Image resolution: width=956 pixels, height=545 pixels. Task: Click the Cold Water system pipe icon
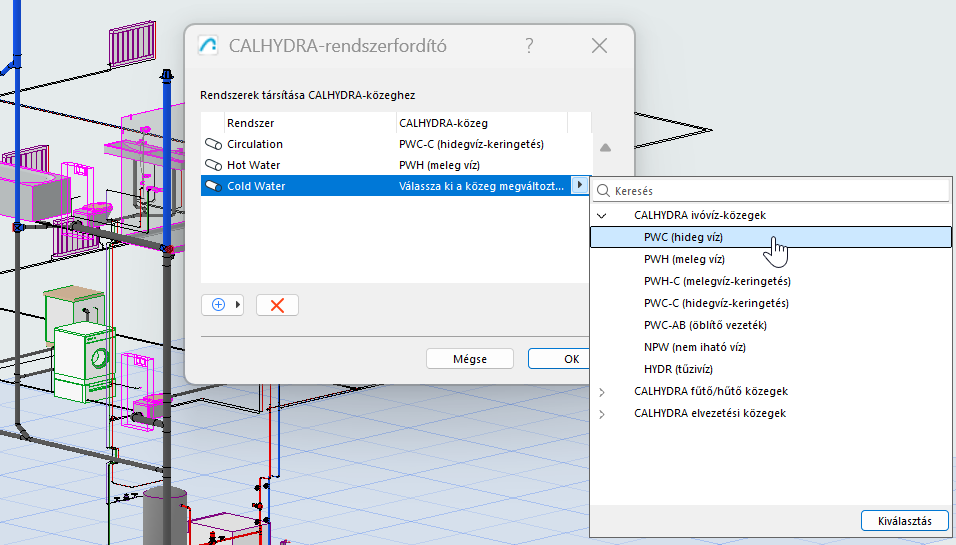tap(212, 186)
